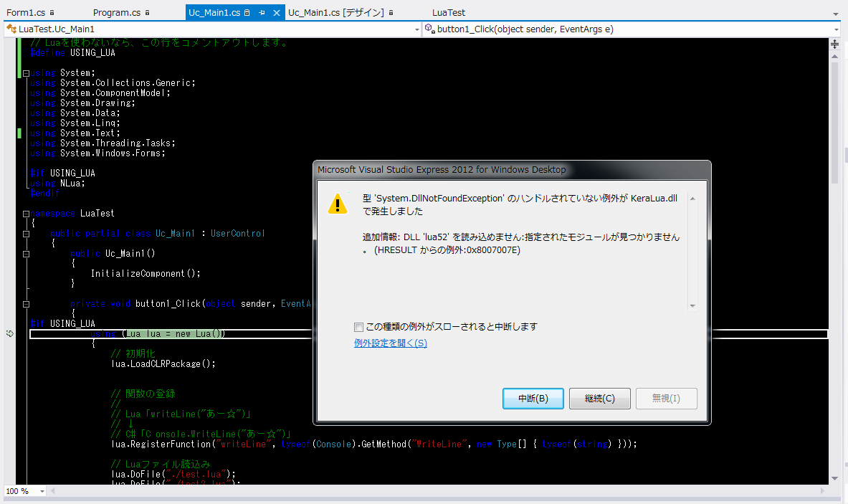Viewport: 848px width, 504px height.
Task: Click the dialog message scroll down arrow
Action: click(x=692, y=306)
